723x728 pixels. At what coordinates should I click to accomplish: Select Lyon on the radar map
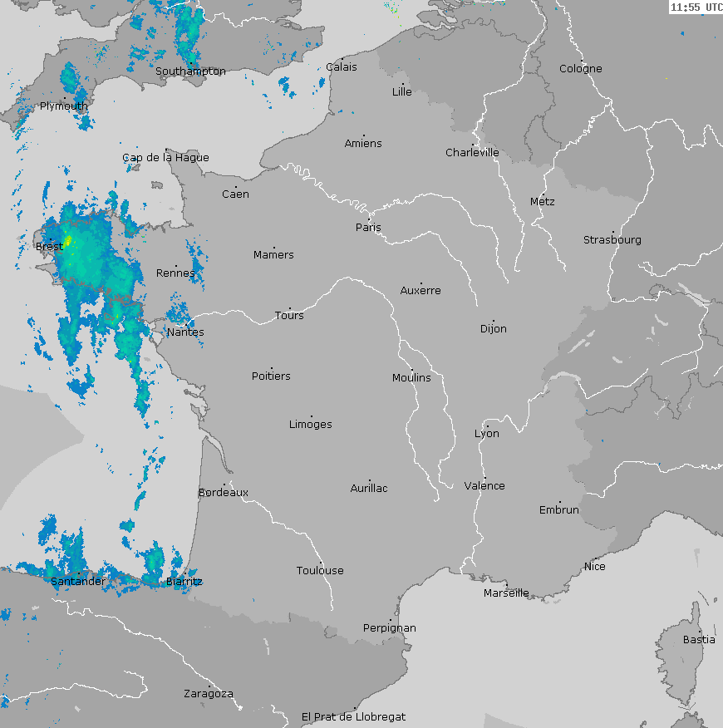click(487, 433)
